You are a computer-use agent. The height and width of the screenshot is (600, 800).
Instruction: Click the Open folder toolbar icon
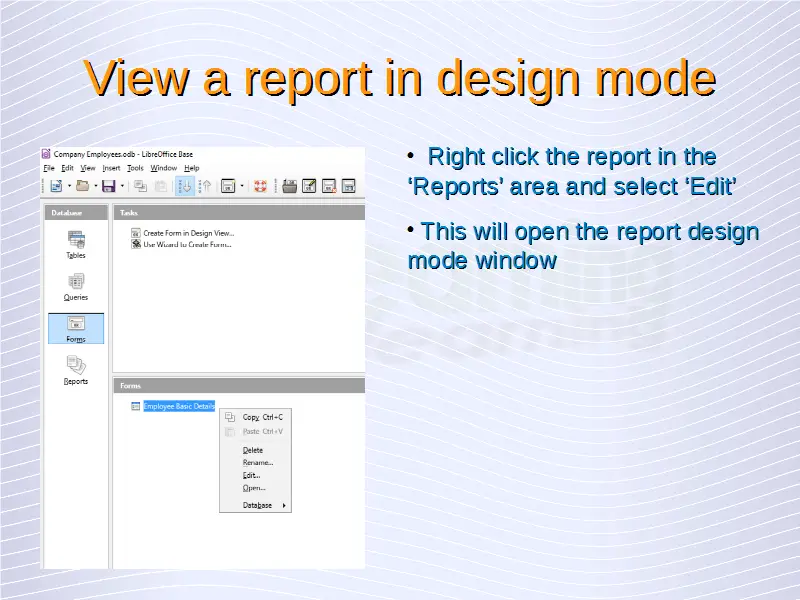pos(82,186)
